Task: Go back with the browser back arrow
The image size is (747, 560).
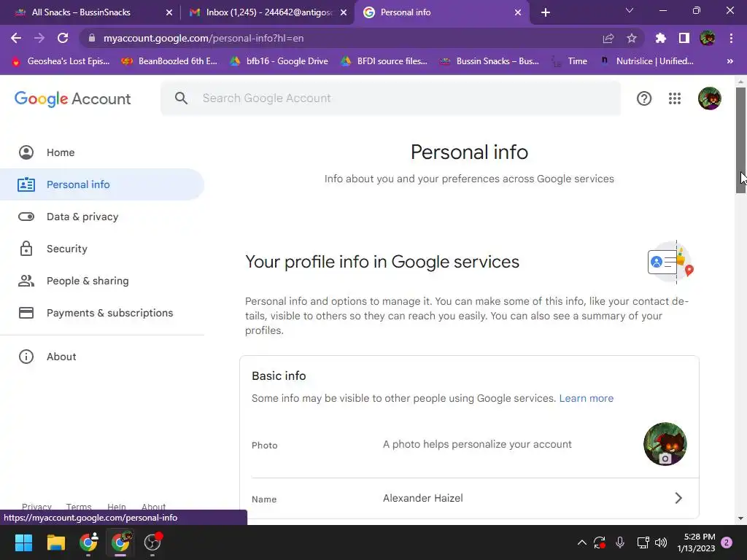Action: click(x=16, y=38)
